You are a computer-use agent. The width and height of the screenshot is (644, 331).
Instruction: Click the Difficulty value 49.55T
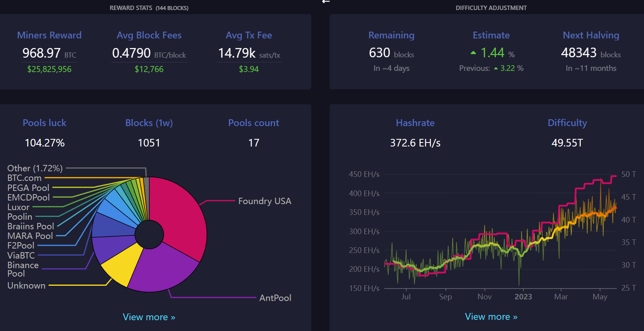pos(567,143)
